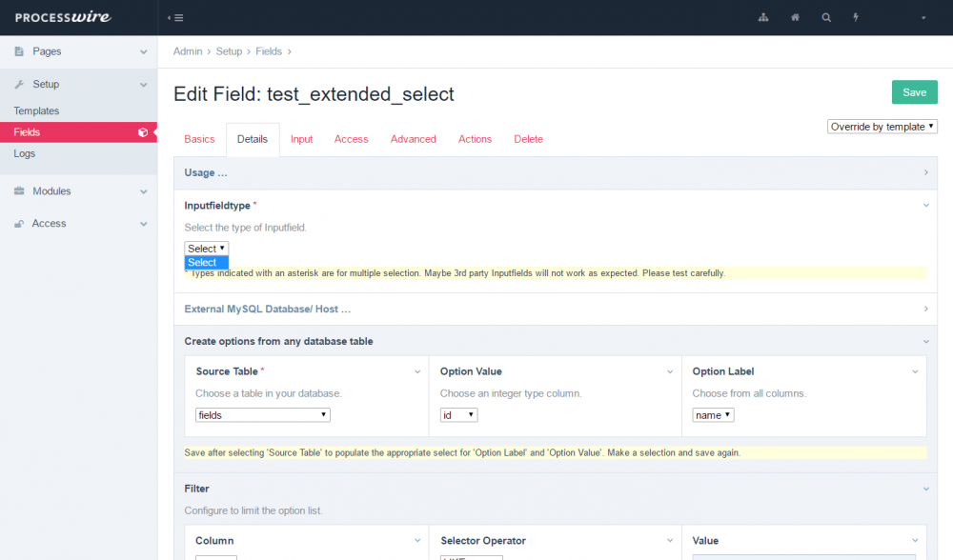Image resolution: width=953 pixels, height=560 pixels.
Task: Switch to the Advanced tab
Action: pos(413,139)
